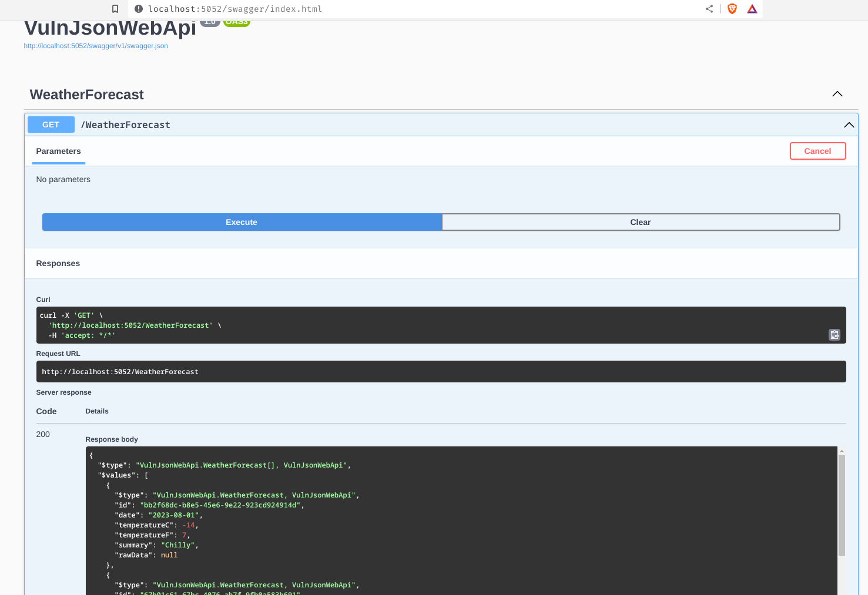The width and height of the screenshot is (868, 595).
Task: Click the WeatherForecast tag heading
Action: click(87, 95)
